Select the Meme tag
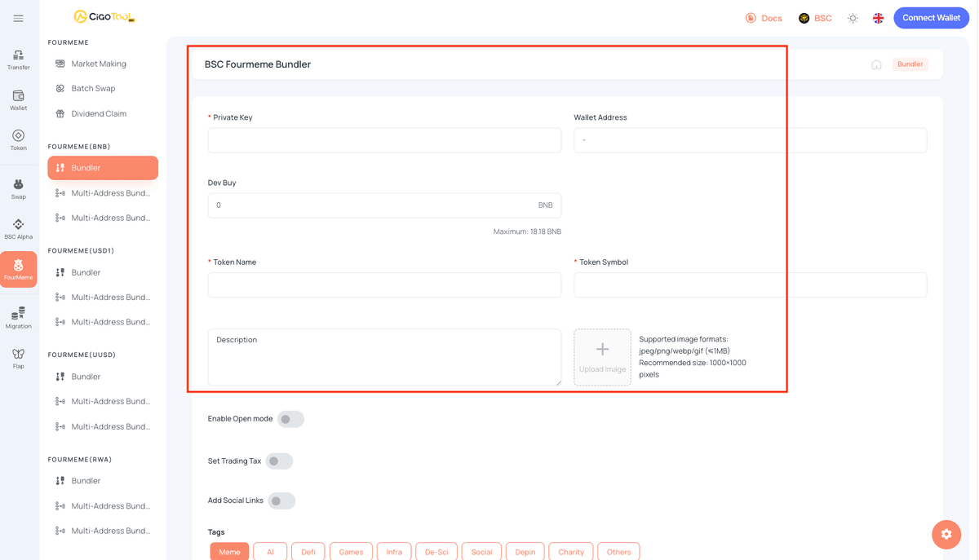The image size is (979, 560). point(229,552)
